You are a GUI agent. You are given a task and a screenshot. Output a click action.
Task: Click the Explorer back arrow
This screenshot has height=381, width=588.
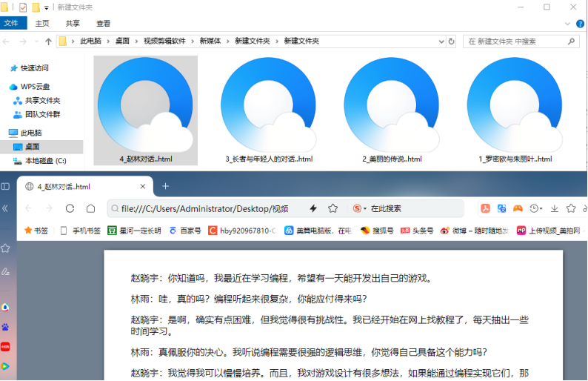pyautogui.click(x=7, y=42)
